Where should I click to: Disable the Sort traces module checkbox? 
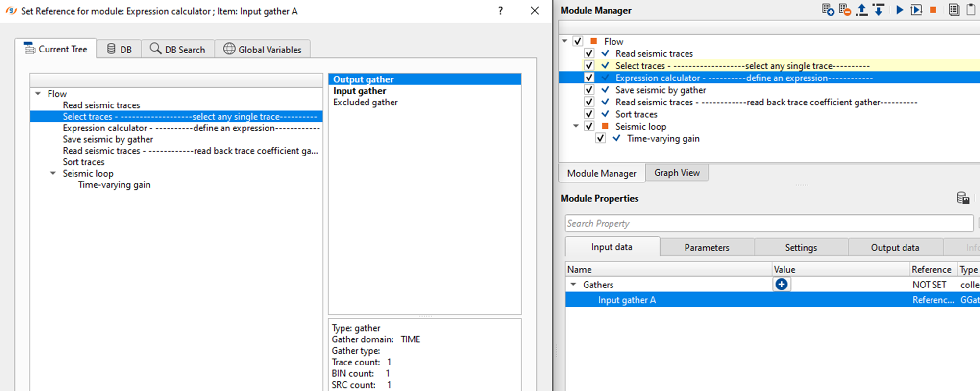[x=589, y=114]
